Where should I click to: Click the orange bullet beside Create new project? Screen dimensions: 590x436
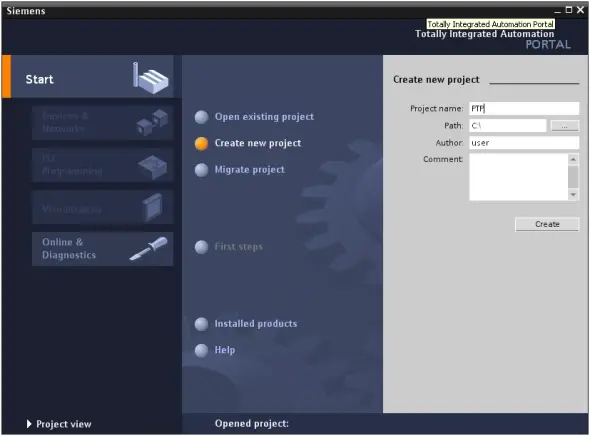[x=201, y=143]
